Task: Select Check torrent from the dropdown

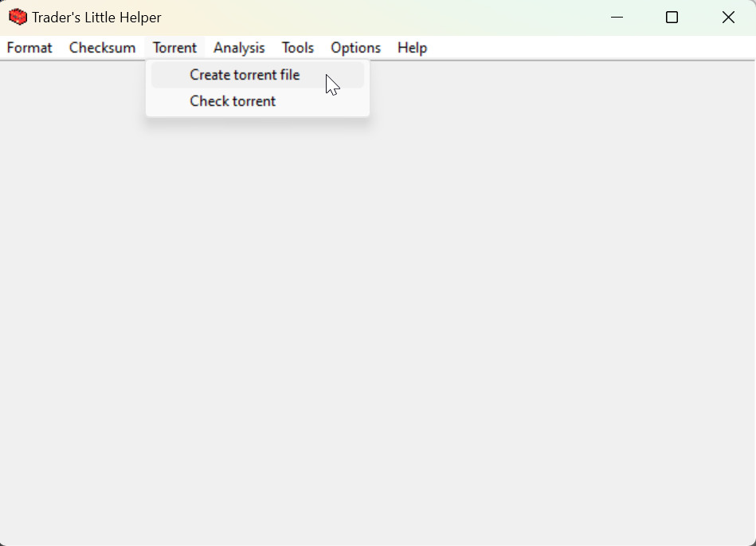Action: [x=233, y=101]
